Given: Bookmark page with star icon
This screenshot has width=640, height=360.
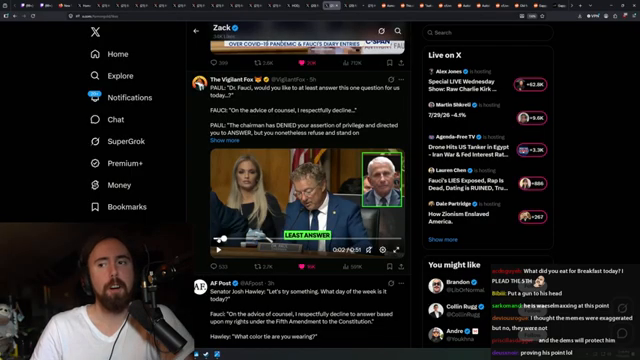Looking at the screenshot, I should [542, 16].
